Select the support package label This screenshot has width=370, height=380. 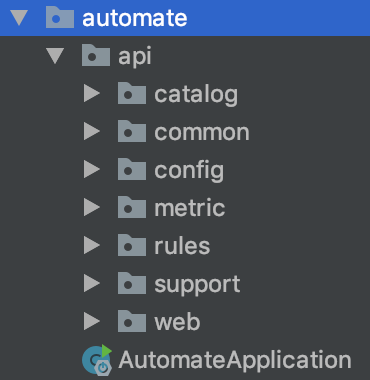click(197, 285)
